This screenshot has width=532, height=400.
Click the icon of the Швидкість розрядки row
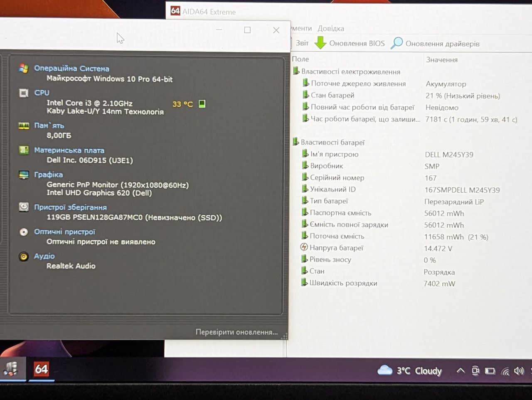(x=305, y=282)
